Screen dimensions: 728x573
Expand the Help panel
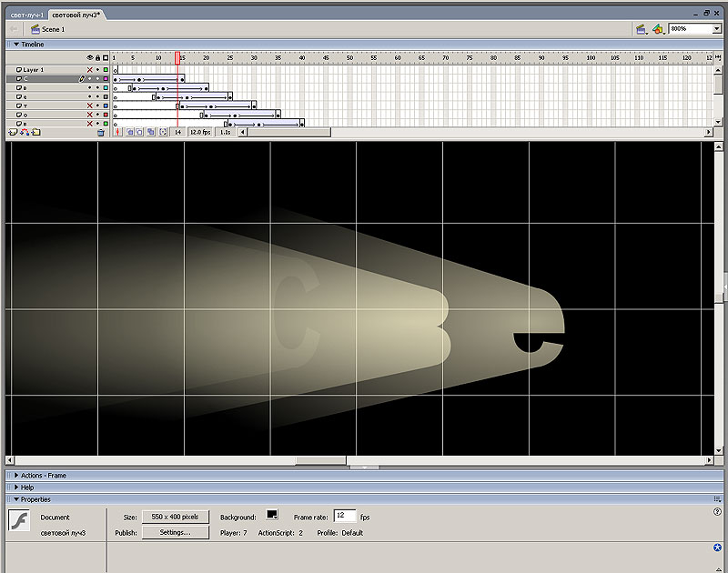click(x=26, y=487)
